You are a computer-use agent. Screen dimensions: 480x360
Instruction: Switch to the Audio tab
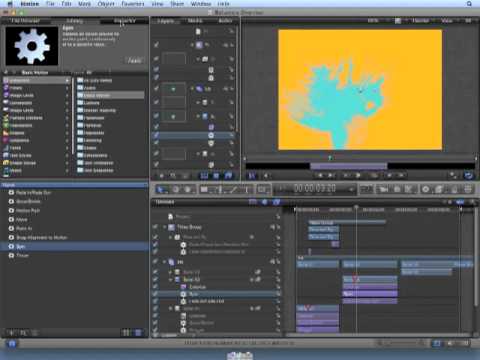225,21
